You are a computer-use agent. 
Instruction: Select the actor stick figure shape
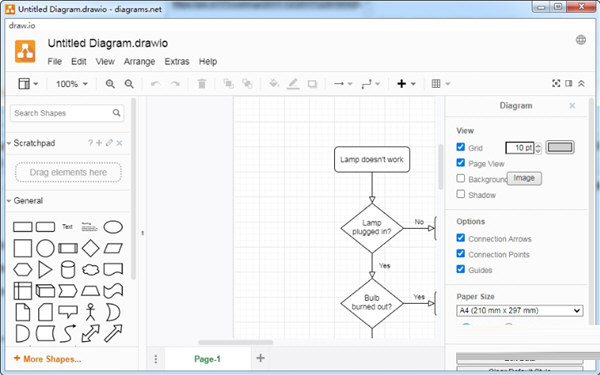pyautogui.click(x=90, y=312)
